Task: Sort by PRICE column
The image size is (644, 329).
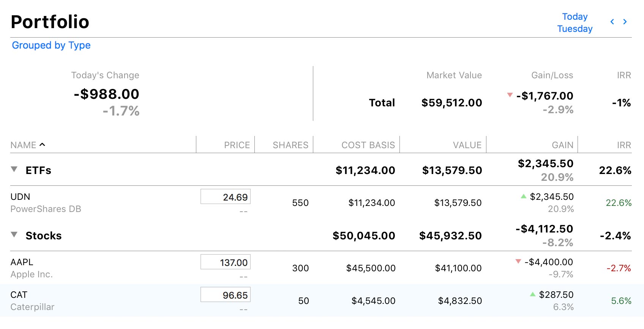Action: (x=237, y=145)
